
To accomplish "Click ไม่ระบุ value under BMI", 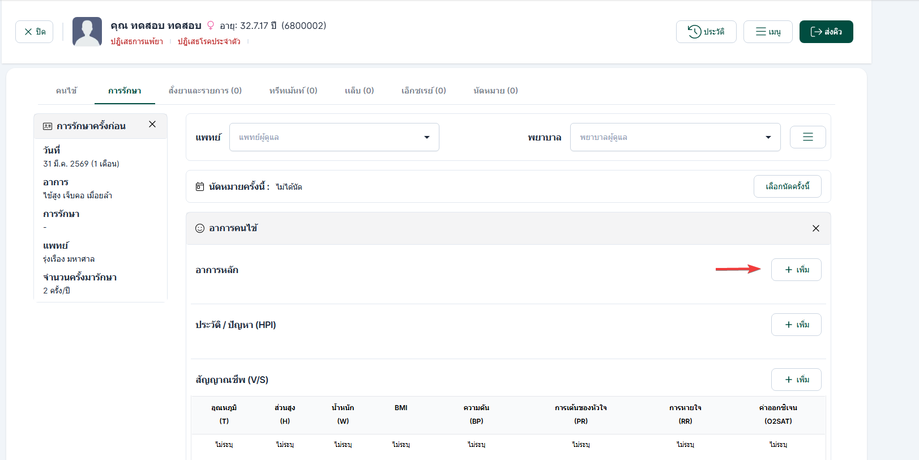I will tap(401, 445).
